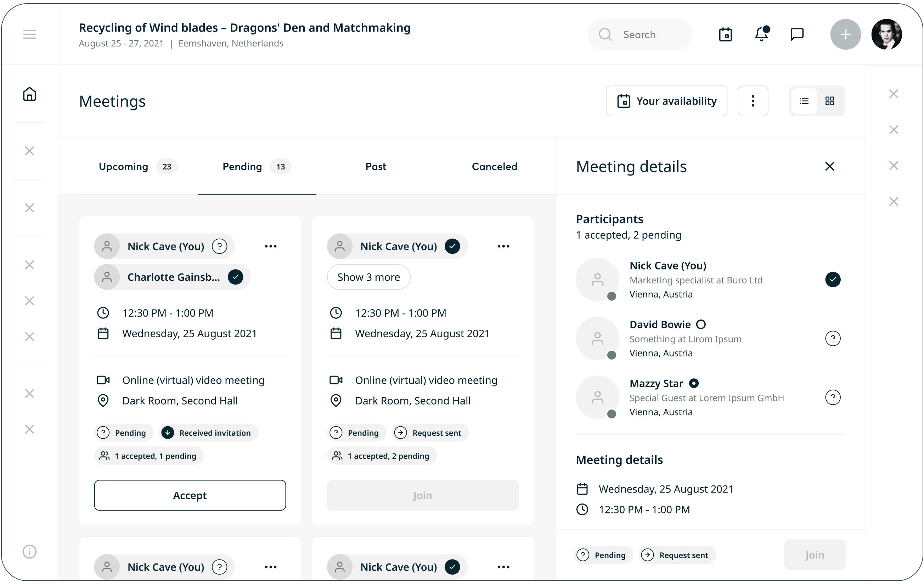Expand "Show 3 more" participants
This screenshot has width=924, height=584.
368,277
